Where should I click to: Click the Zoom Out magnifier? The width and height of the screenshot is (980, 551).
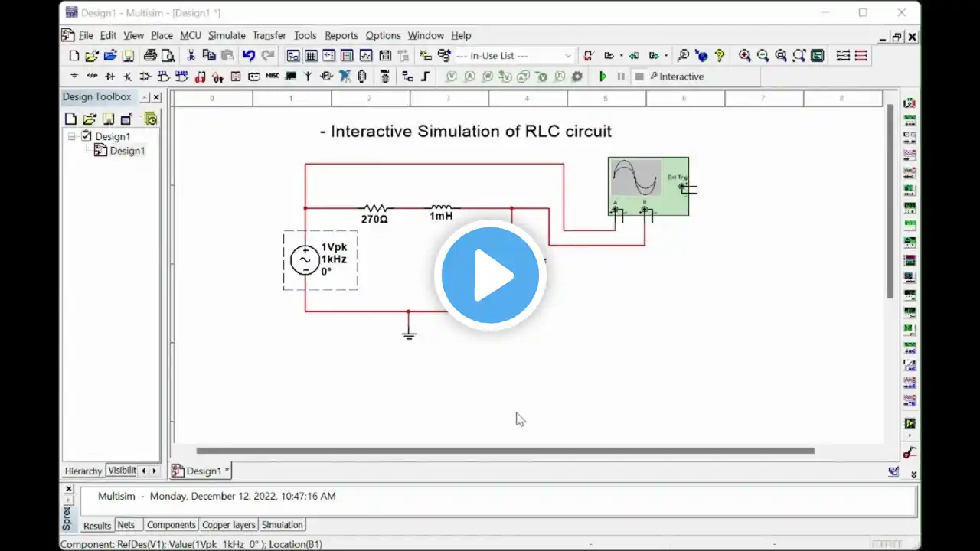coord(763,56)
